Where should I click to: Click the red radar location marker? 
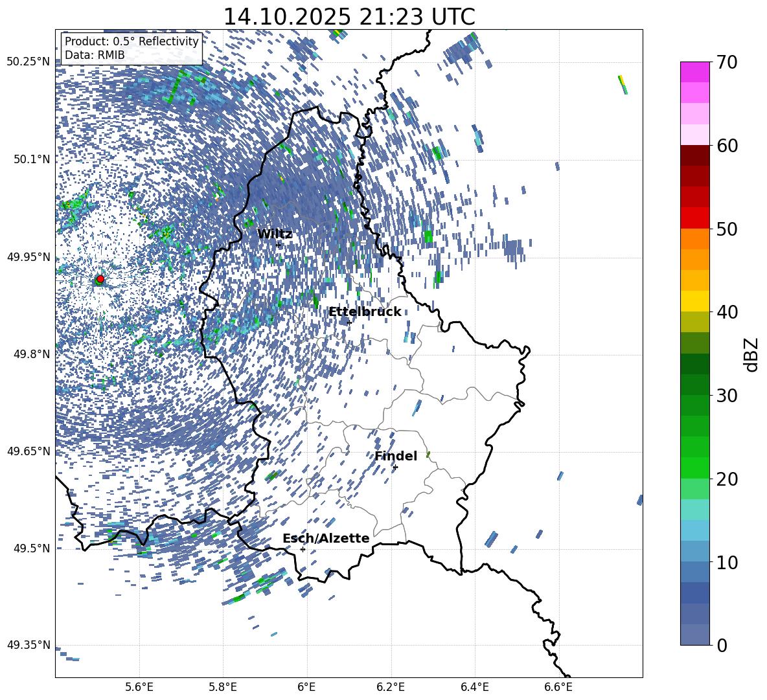coord(100,279)
